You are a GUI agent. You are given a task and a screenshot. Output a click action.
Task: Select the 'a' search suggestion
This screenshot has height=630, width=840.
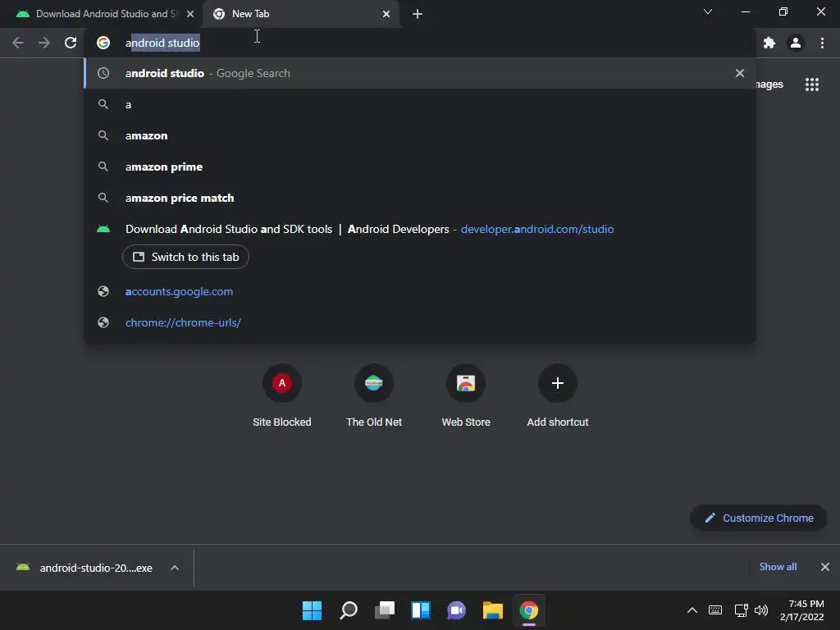[x=420, y=104]
